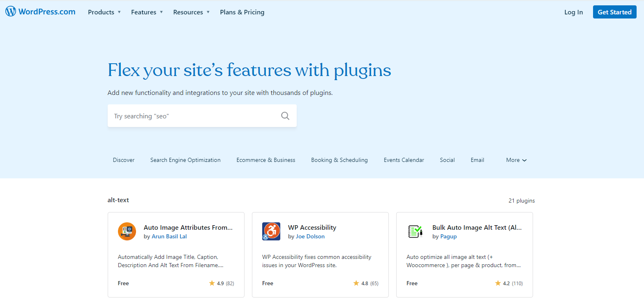Click the WP Accessibility description text
The image size is (644, 300).
pos(317,261)
